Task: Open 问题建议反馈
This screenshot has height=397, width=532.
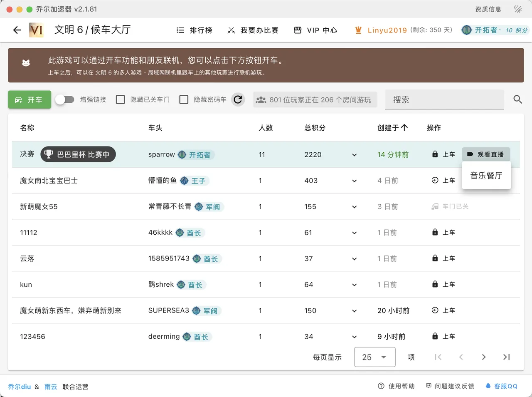Action: tap(450, 386)
